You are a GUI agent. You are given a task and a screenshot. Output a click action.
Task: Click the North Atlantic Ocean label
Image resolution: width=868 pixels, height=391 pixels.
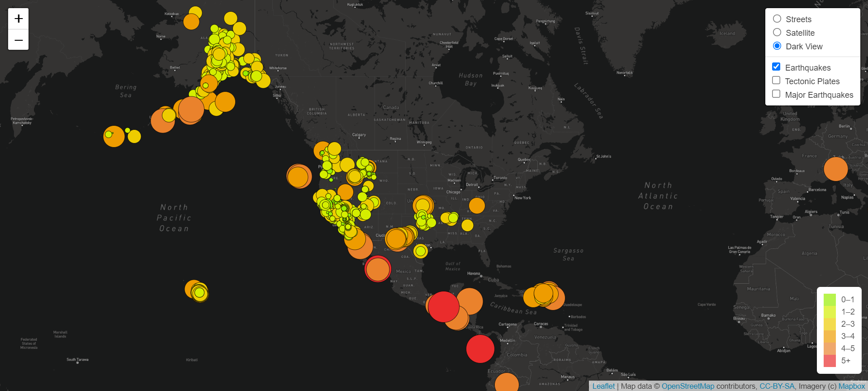658,196
